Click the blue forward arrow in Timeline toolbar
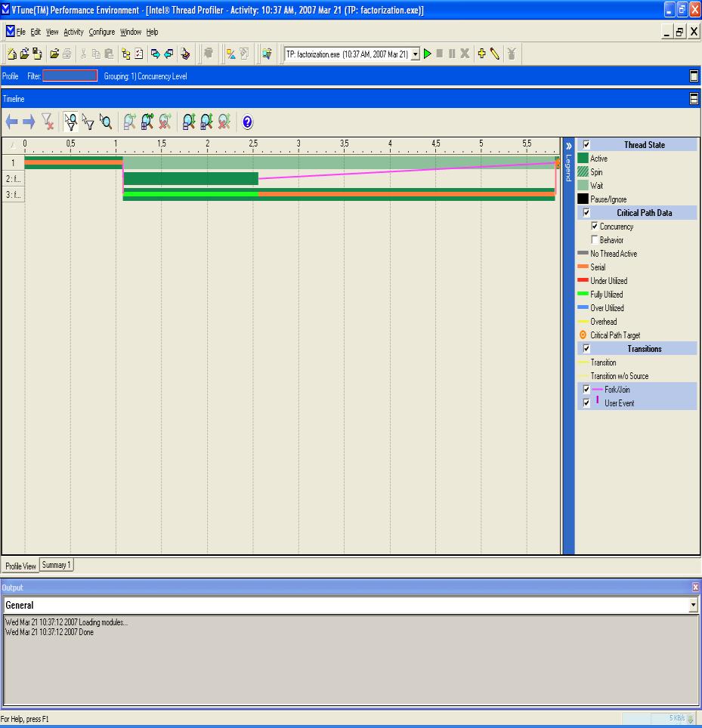The height and width of the screenshot is (728, 702). pyautogui.click(x=29, y=122)
